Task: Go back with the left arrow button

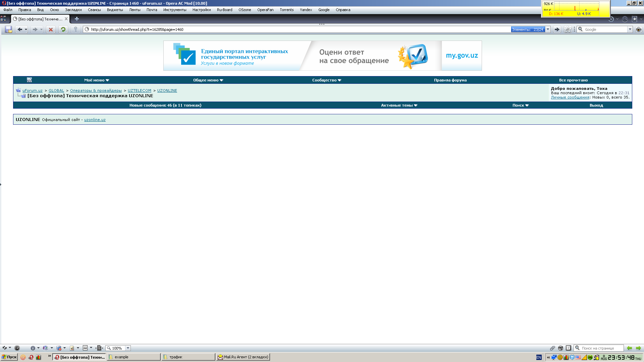Action: pyautogui.click(x=20, y=29)
